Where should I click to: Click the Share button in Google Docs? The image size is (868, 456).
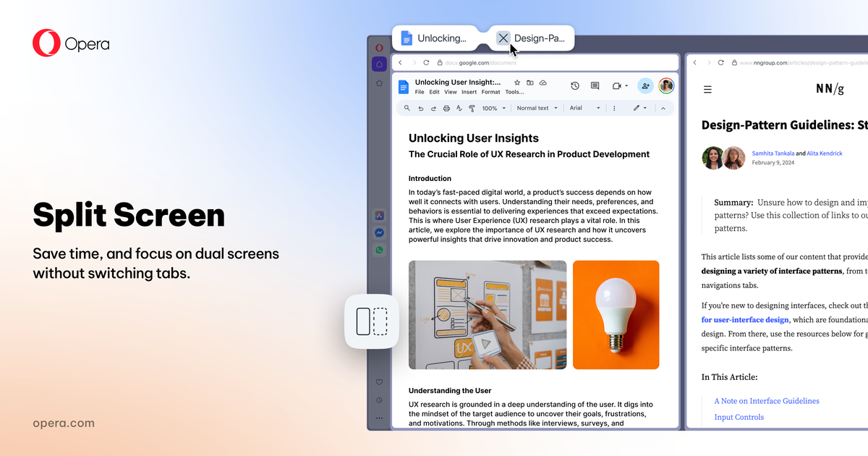[645, 85]
